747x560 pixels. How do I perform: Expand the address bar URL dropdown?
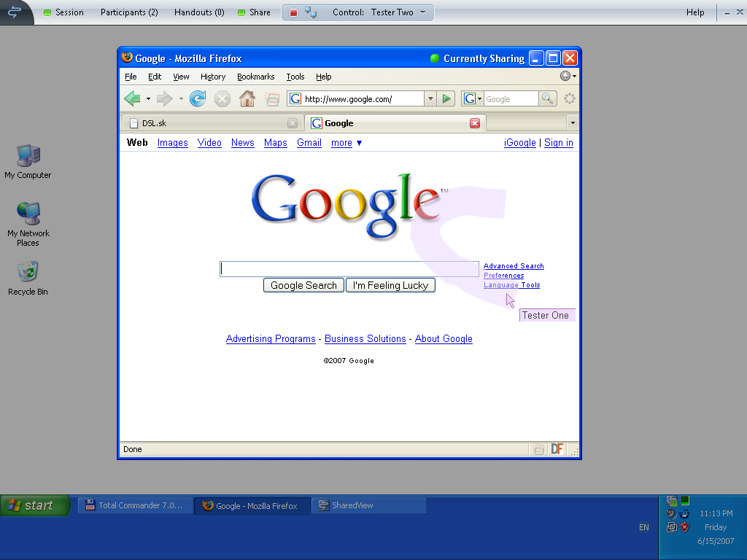[430, 98]
